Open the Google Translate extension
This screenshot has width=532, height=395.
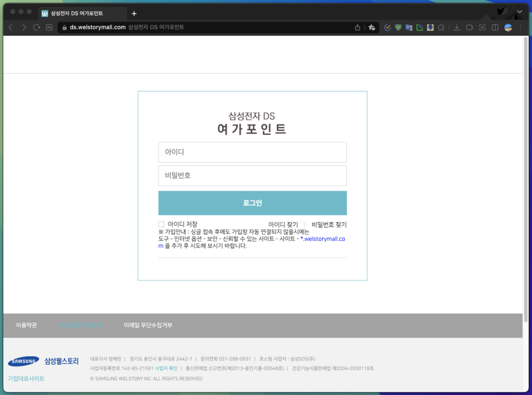[x=409, y=28]
